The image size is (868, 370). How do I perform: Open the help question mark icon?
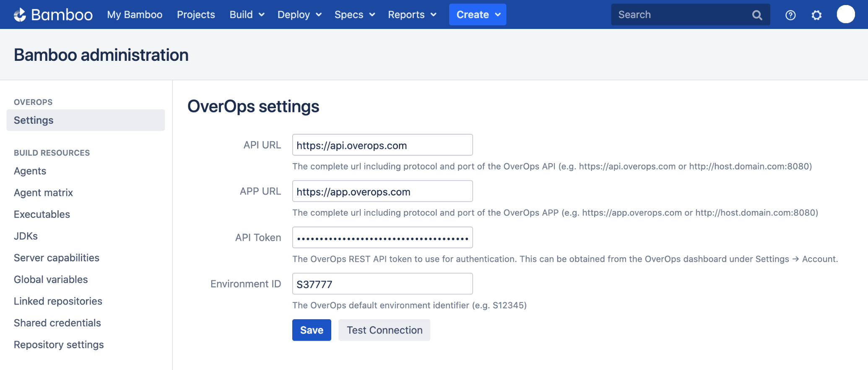[790, 15]
